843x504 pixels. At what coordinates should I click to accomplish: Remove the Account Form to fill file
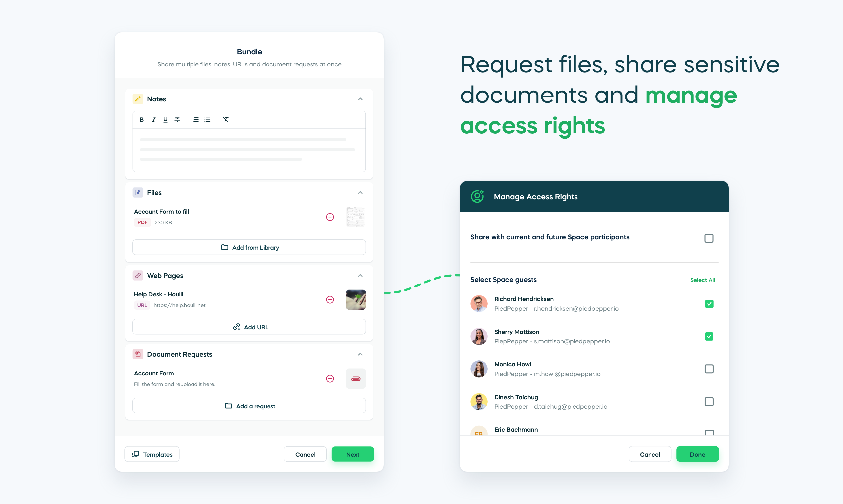330,217
